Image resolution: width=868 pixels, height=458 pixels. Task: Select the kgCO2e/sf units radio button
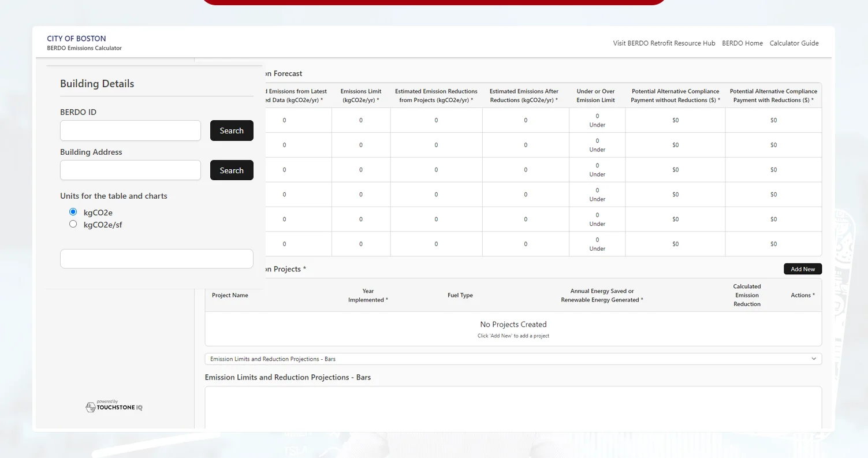pyautogui.click(x=73, y=224)
